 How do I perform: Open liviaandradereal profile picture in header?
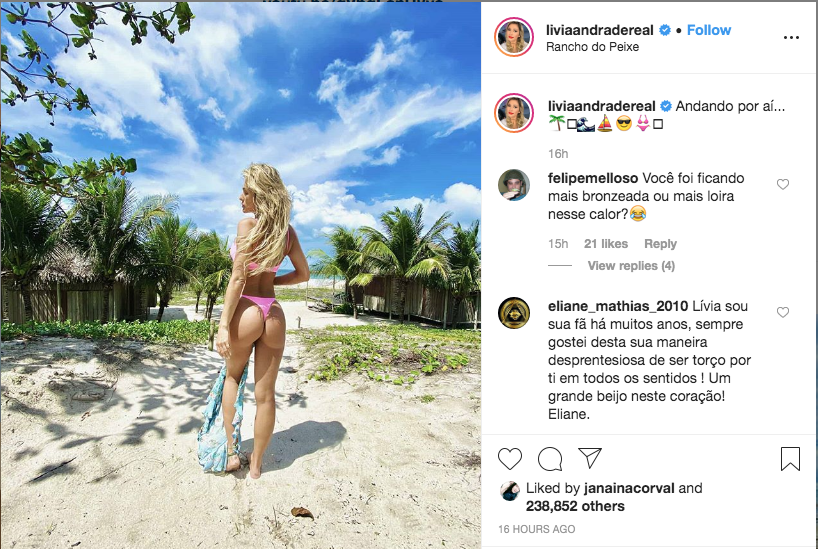tap(514, 37)
